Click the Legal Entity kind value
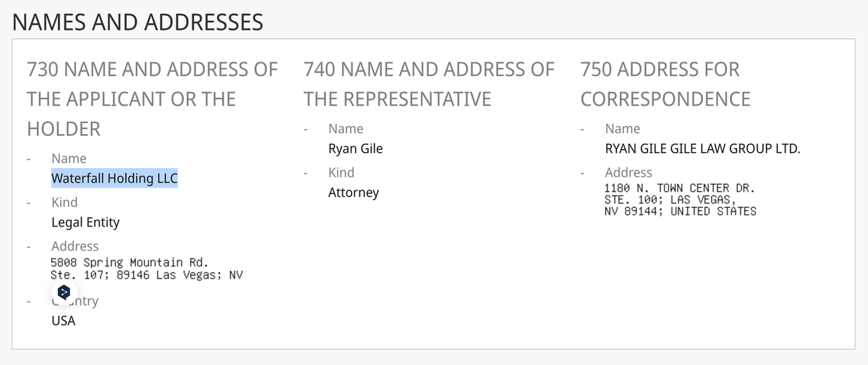The image size is (868, 365). (x=85, y=222)
